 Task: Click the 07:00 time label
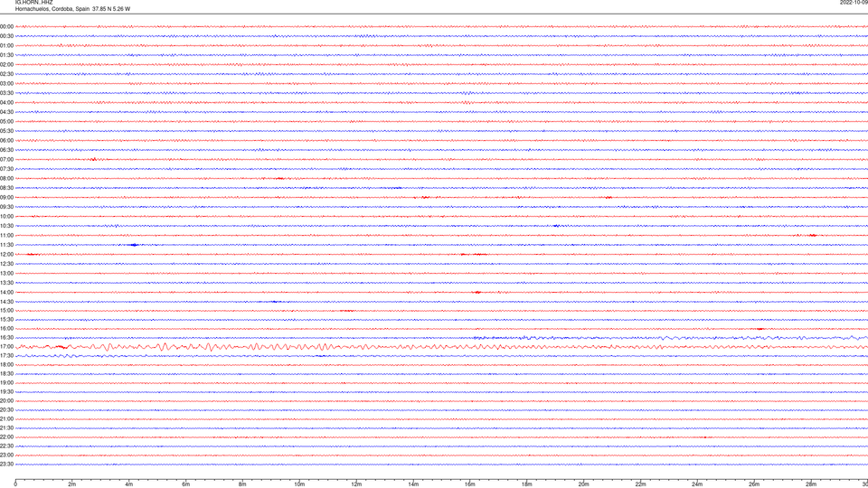(6, 159)
